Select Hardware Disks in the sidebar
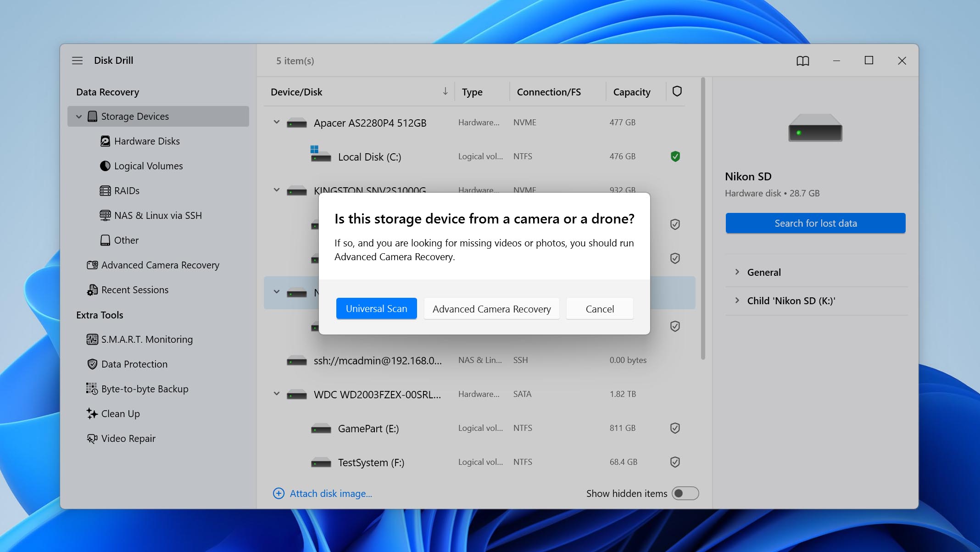980x552 pixels. pos(147,141)
